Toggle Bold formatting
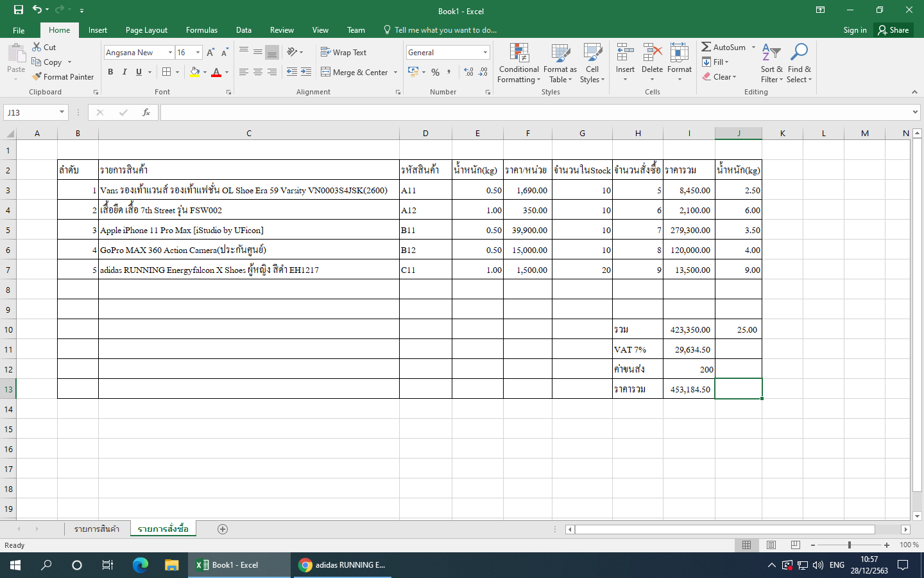 (x=110, y=72)
